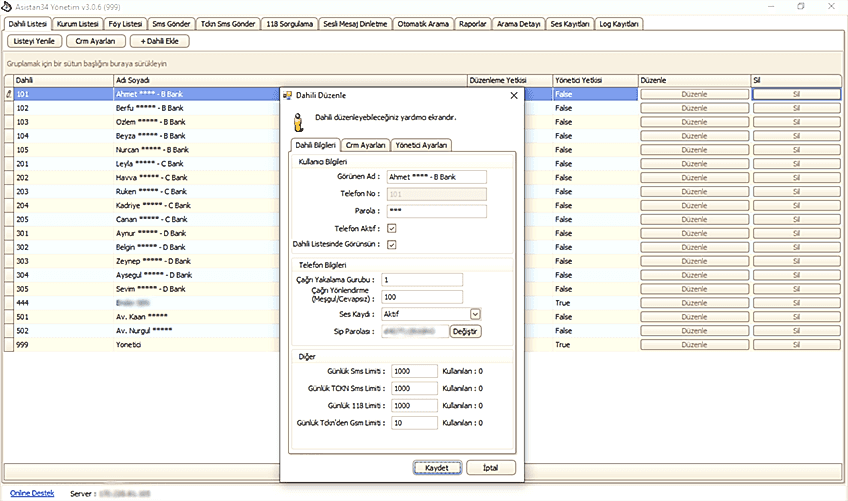Click the + Dahili Ekle button
Image resolution: width=848 pixels, height=501 pixels.
(x=158, y=42)
